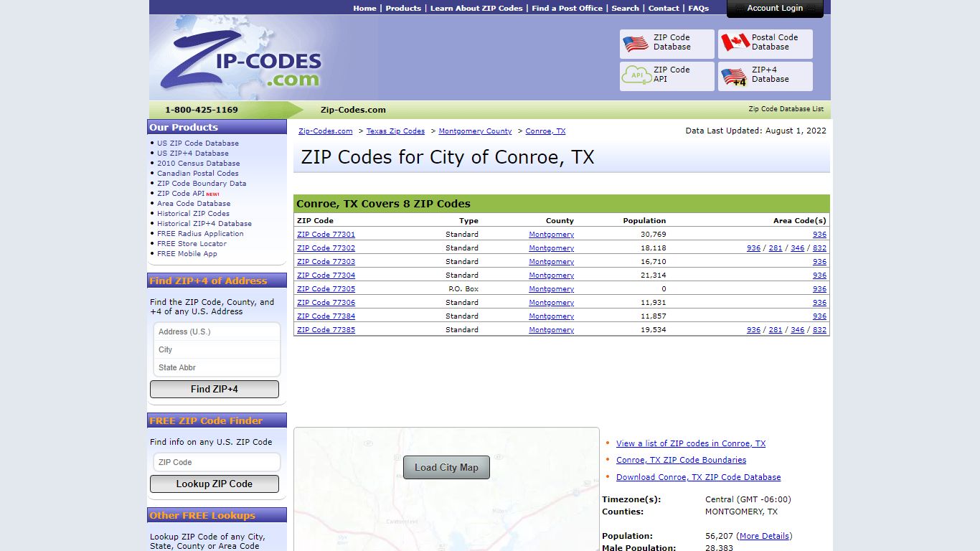Click area code 832 in 77385 row

coord(819,330)
